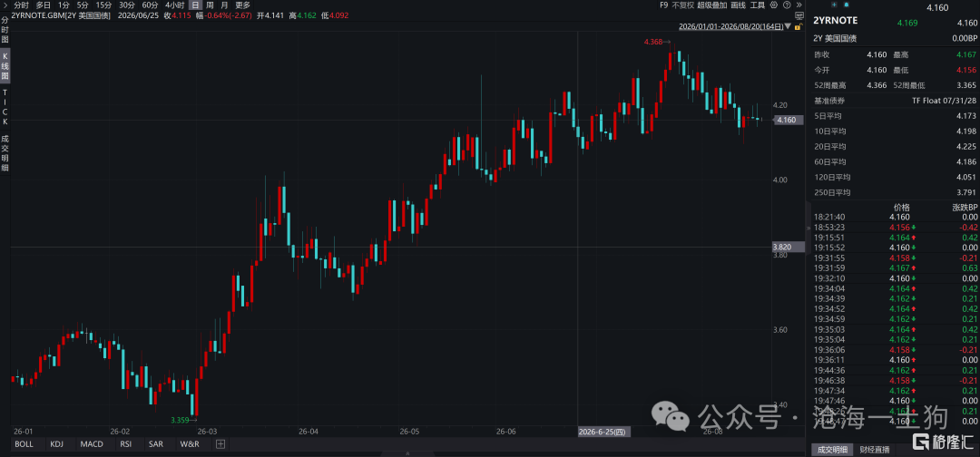Click the 60日平均 value 4.186
The height and width of the screenshot is (457, 980).
tap(965, 162)
